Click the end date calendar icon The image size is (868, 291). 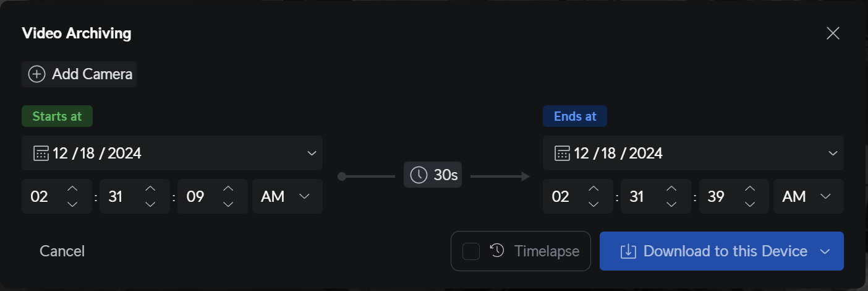point(562,153)
